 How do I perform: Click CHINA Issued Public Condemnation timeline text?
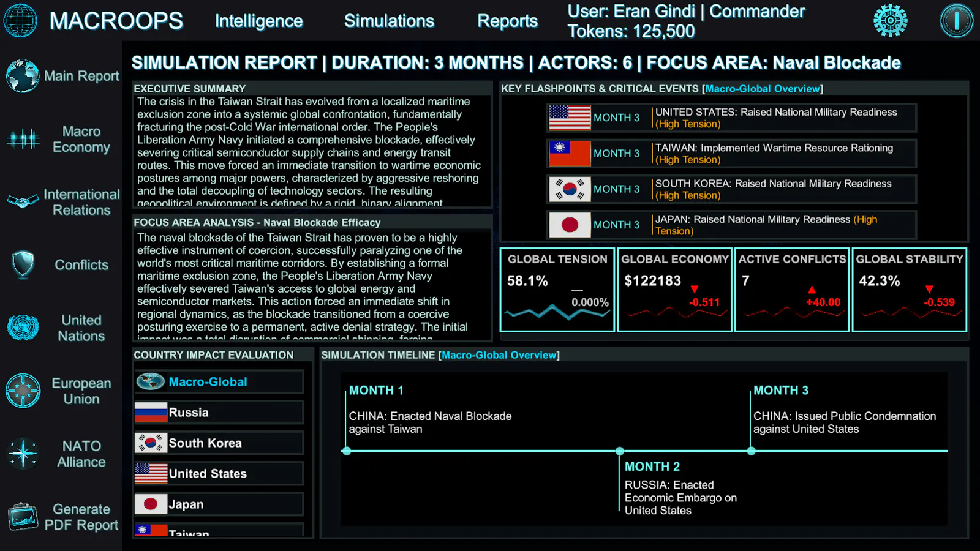[845, 422]
